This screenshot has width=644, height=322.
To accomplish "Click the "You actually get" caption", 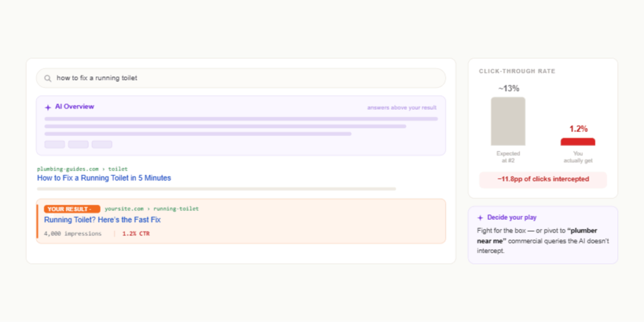I will (x=578, y=157).
